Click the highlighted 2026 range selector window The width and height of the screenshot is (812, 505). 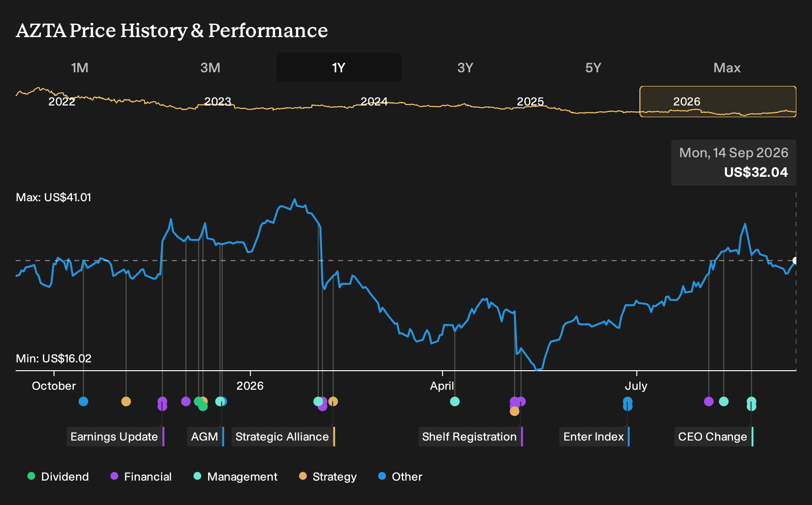718,102
